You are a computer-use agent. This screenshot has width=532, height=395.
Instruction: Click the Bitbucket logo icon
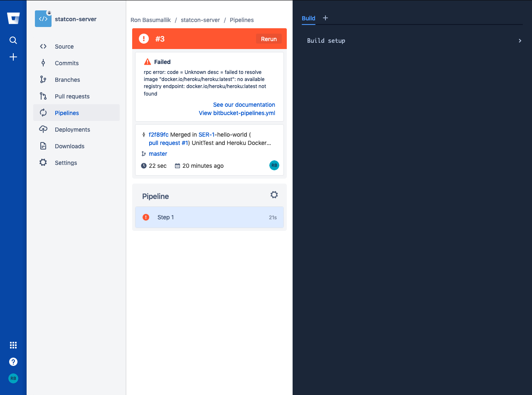point(13,18)
